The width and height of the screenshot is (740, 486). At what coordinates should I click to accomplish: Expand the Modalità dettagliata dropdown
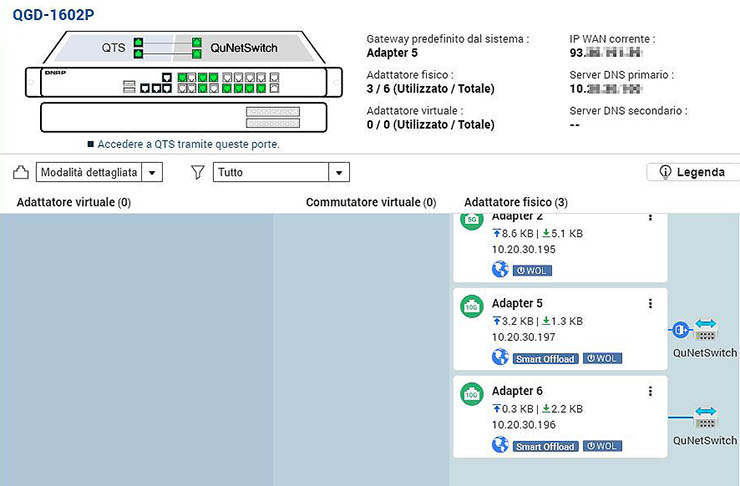pos(152,172)
